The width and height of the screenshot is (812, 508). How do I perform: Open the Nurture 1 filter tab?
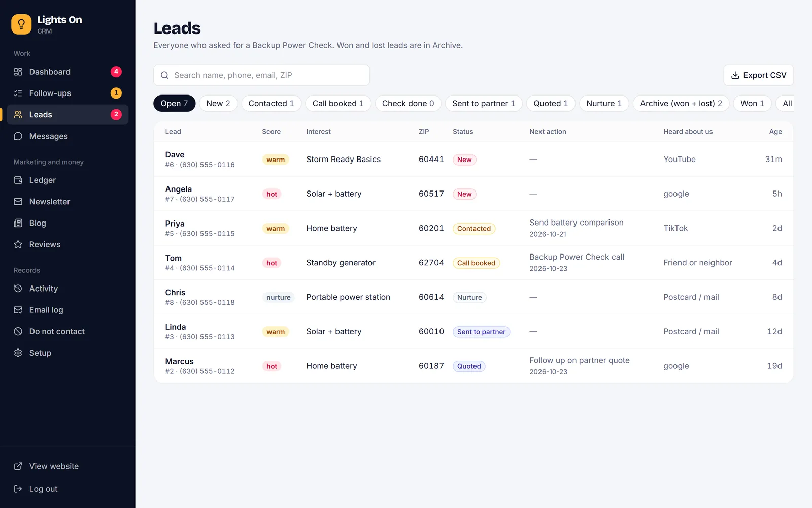coord(604,103)
